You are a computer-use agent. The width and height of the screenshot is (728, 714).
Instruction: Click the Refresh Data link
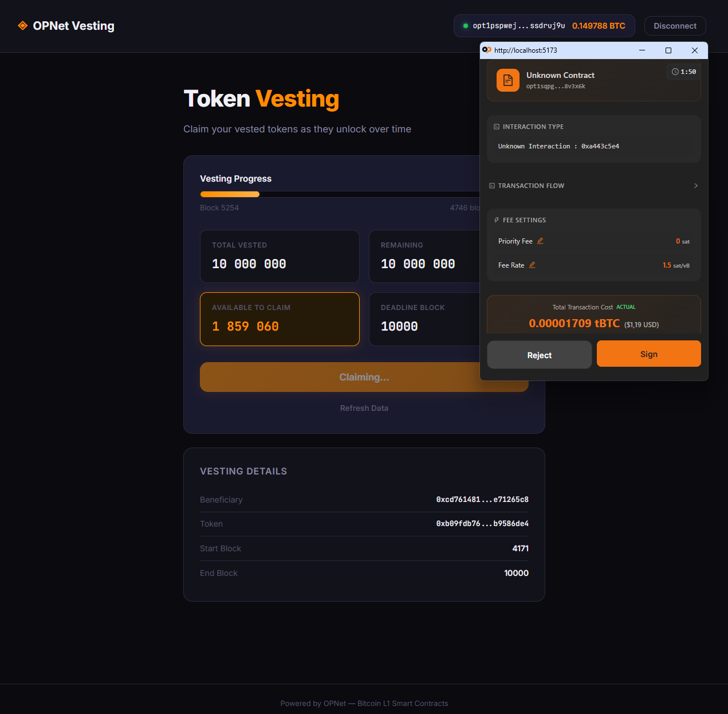364,408
